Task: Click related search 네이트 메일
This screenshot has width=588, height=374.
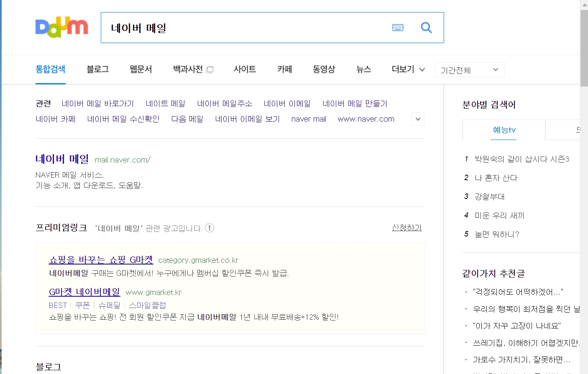Action: (166, 104)
